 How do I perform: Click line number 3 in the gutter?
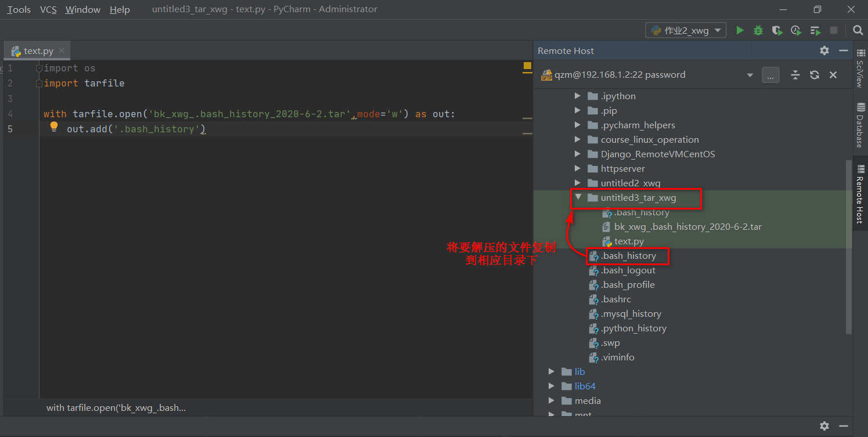(x=10, y=99)
